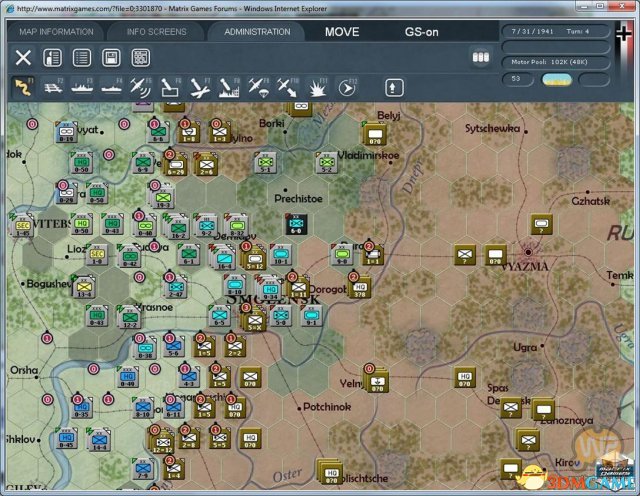Open the preferences list icon
Image resolution: width=640 pixels, height=496 pixels.
(82, 58)
